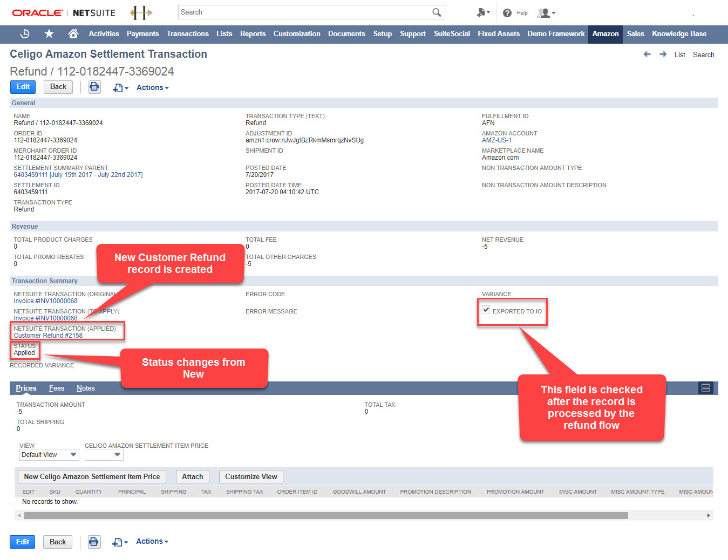The height and width of the screenshot is (560, 728).
Task: Open the Customization menu
Action: click(297, 33)
